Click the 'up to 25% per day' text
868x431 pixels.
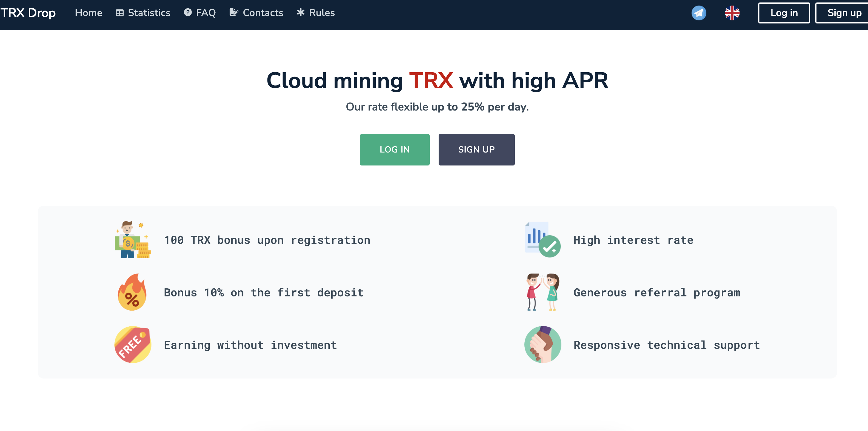click(x=480, y=107)
